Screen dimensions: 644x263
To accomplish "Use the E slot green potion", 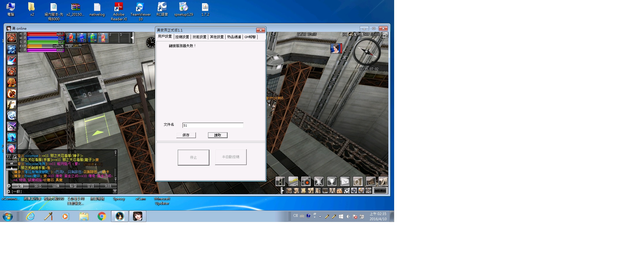I will click(x=92, y=38).
